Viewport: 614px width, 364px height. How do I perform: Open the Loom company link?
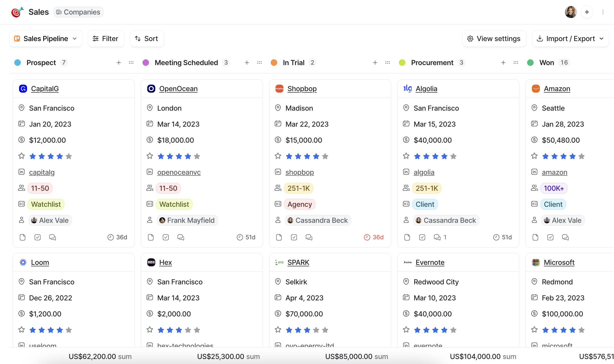point(40,262)
